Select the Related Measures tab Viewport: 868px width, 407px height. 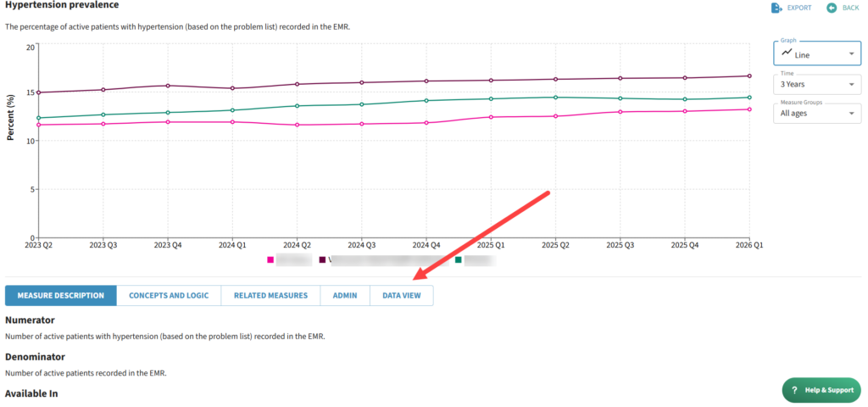pyautogui.click(x=270, y=296)
